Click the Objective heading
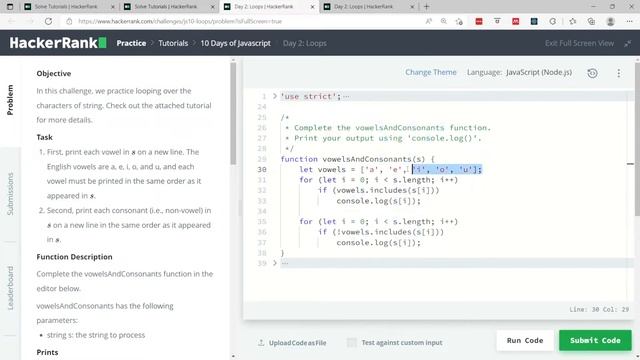The height and width of the screenshot is (360, 640). pyautogui.click(x=53, y=73)
